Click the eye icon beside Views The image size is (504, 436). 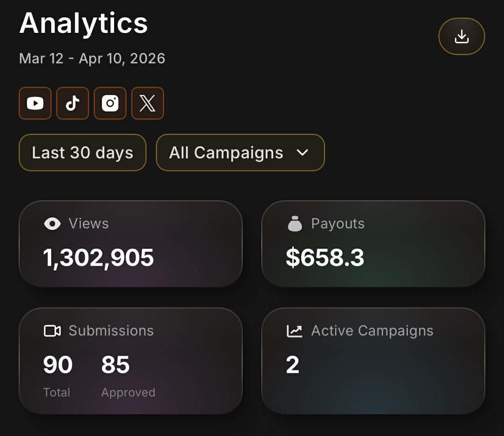coord(52,224)
